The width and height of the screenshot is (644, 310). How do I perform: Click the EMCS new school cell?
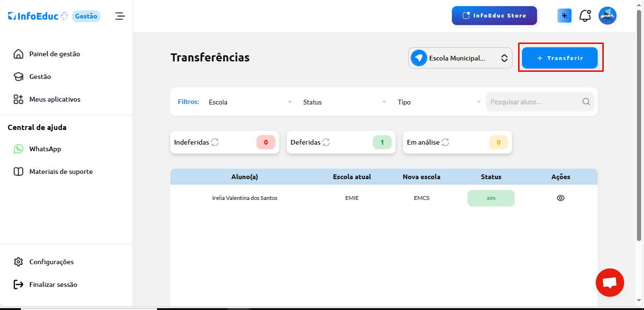(422, 198)
